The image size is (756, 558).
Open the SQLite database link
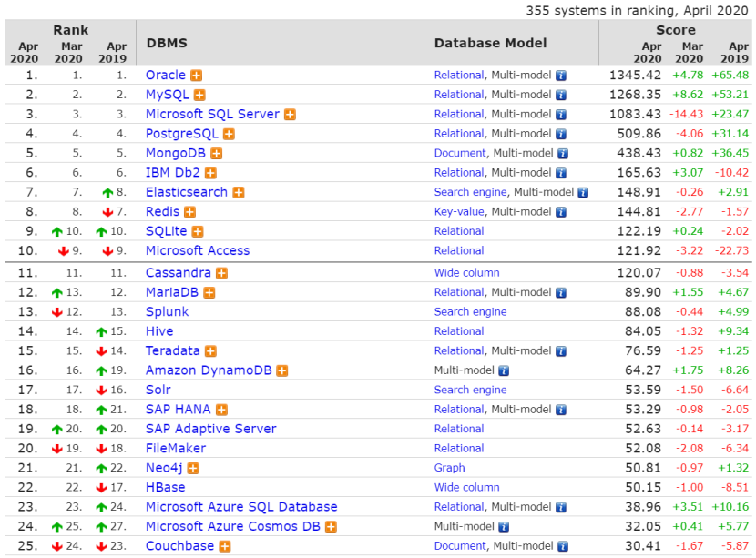coord(166,231)
